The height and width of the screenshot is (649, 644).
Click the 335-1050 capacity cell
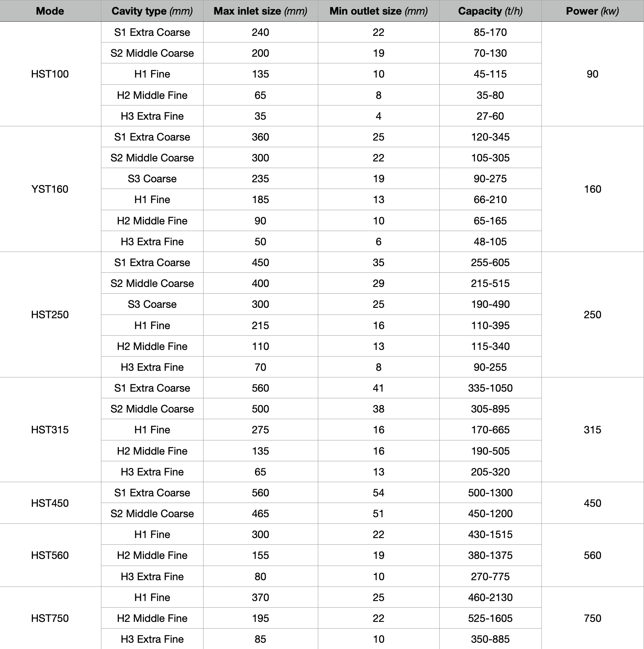click(x=490, y=388)
